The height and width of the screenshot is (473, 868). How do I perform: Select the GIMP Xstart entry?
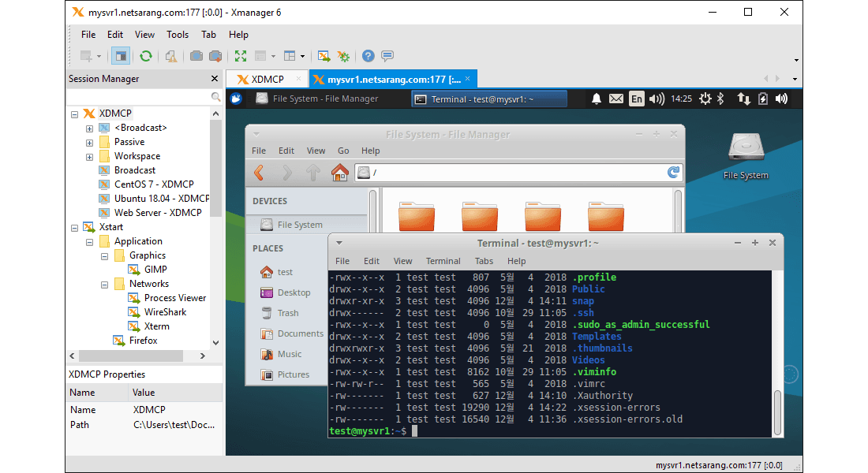(155, 270)
